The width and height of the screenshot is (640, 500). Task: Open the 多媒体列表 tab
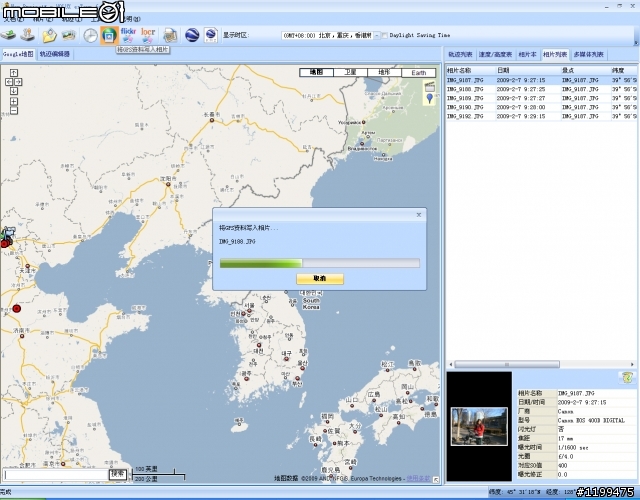[x=588, y=54]
